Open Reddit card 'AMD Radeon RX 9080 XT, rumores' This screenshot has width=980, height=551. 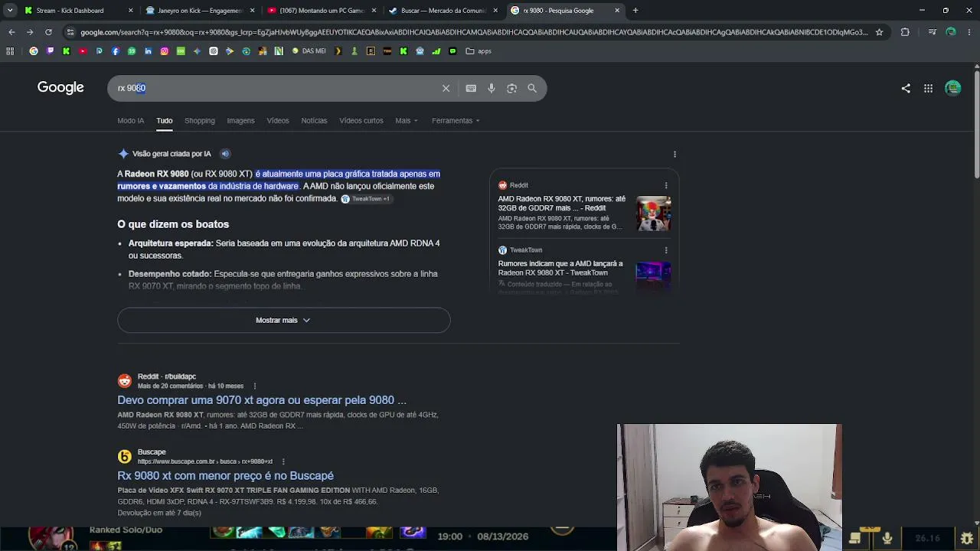click(562, 204)
